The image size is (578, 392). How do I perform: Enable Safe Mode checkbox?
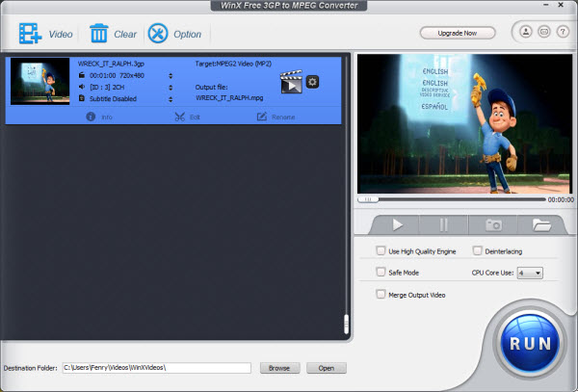(381, 272)
